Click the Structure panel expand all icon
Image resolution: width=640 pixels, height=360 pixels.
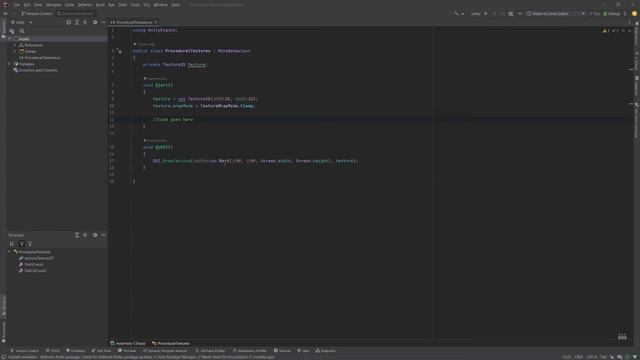77,235
